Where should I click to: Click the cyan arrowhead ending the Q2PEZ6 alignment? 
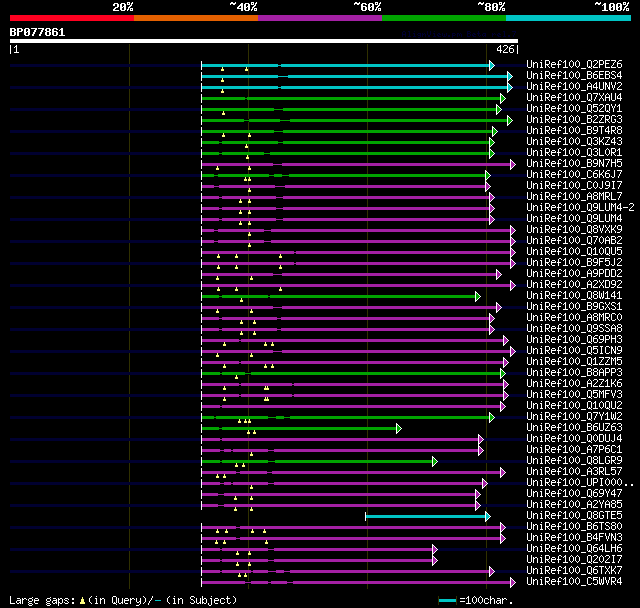point(492,65)
